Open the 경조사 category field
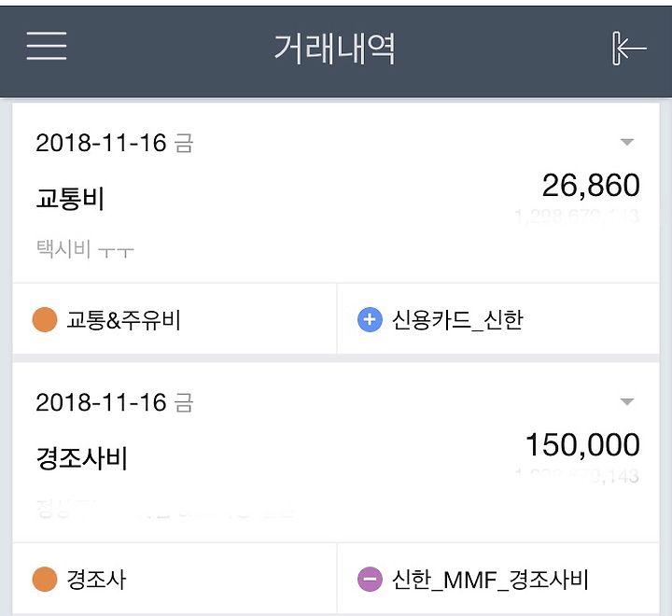The image size is (672, 616). pos(175,580)
